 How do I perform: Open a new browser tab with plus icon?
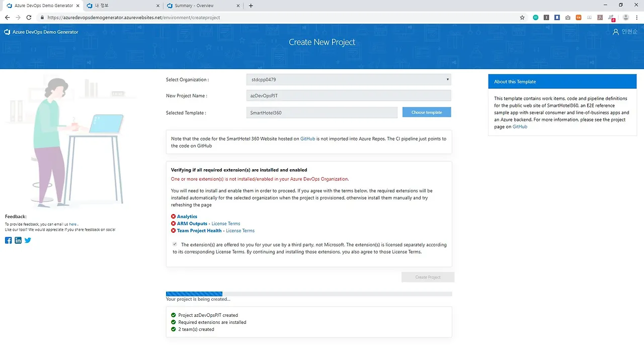(251, 6)
